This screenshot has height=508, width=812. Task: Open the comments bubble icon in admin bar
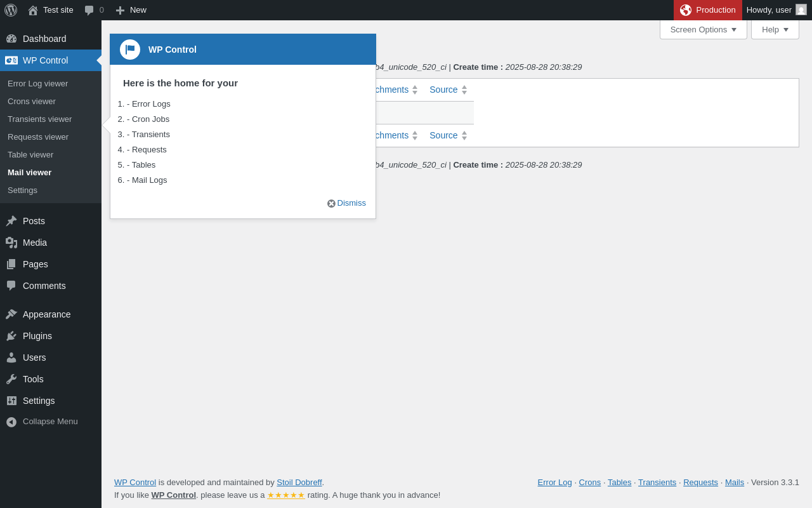(x=89, y=10)
